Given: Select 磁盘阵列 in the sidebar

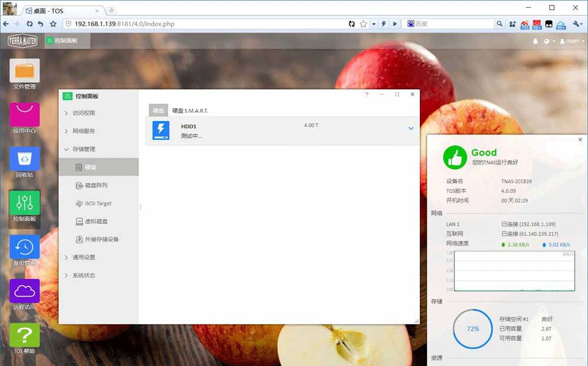Looking at the screenshot, I should pyautogui.click(x=96, y=186).
